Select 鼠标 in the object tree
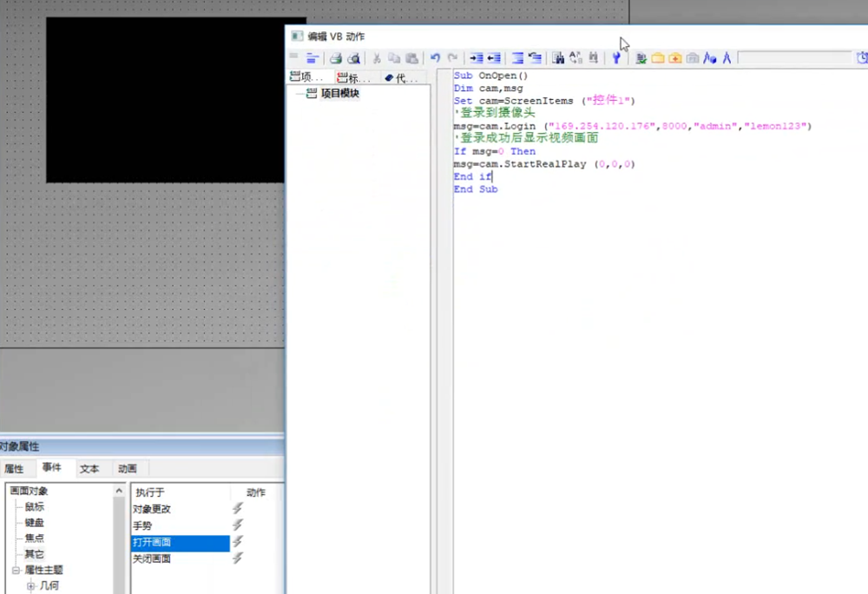Screen dimensions: 868x594 34,507
